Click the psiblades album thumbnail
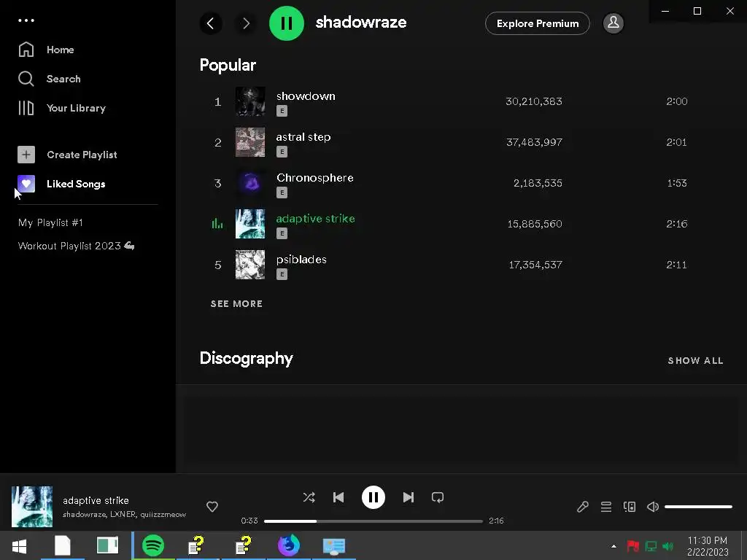The height and width of the screenshot is (560, 747). point(250,265)
